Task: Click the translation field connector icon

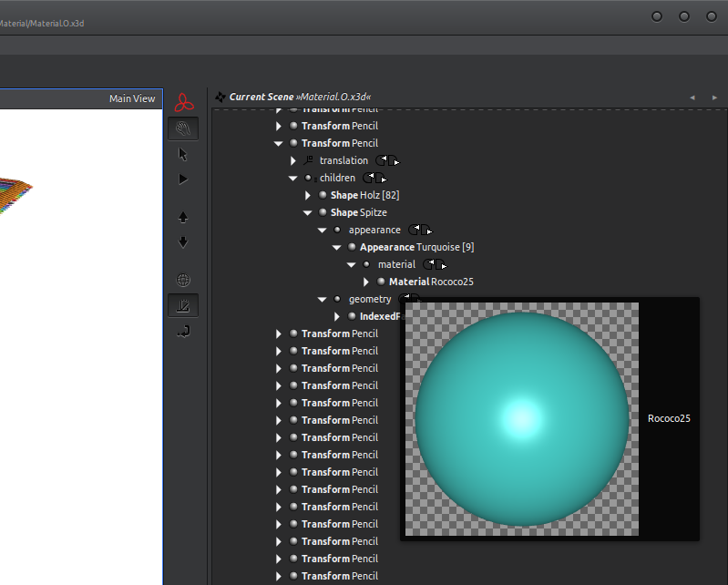Action: pyautogui.click(x=387, y=161)
